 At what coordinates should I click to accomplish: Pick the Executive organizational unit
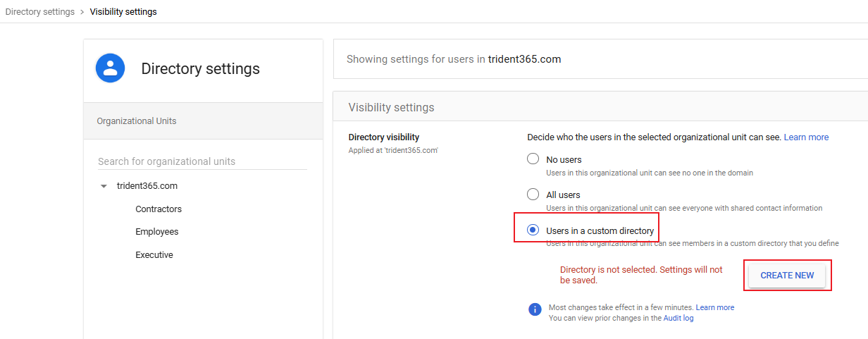pyautogui.click(x=154, y=255)
